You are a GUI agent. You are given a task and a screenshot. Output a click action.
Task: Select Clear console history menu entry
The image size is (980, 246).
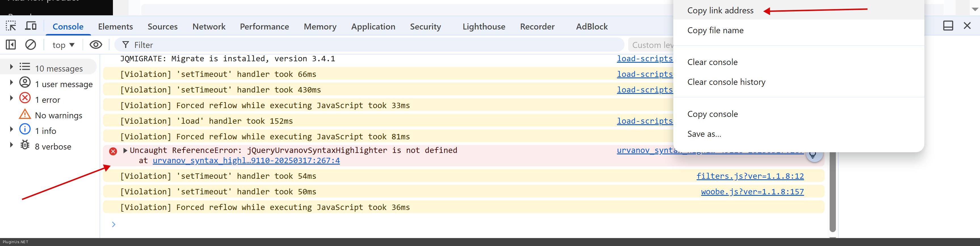tap(726, 82)
